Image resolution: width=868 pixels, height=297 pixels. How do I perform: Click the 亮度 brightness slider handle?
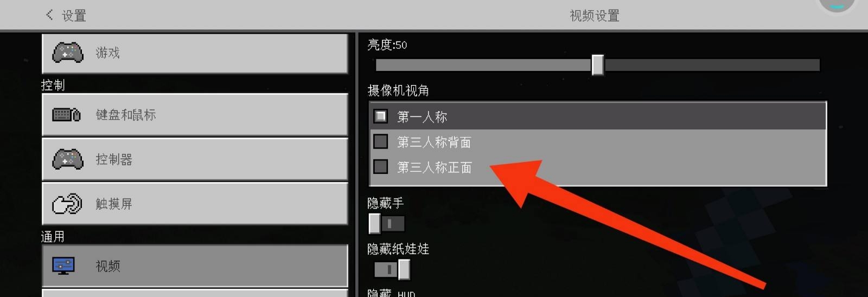point(597,65)
